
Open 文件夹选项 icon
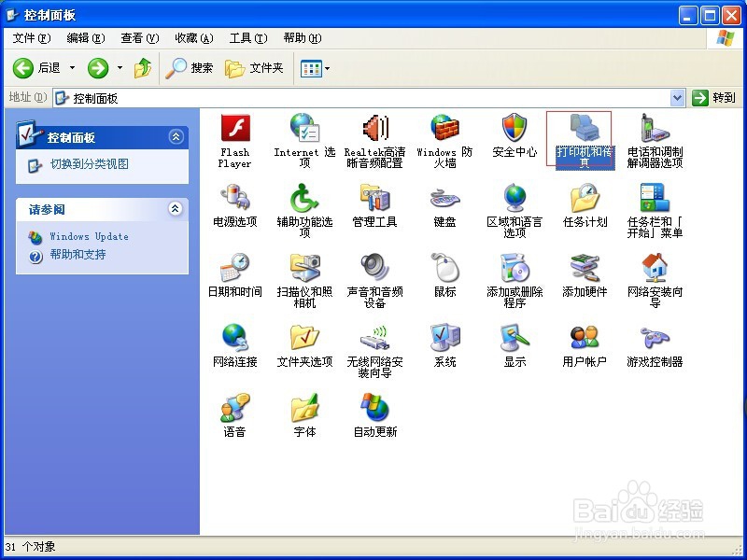305,337
